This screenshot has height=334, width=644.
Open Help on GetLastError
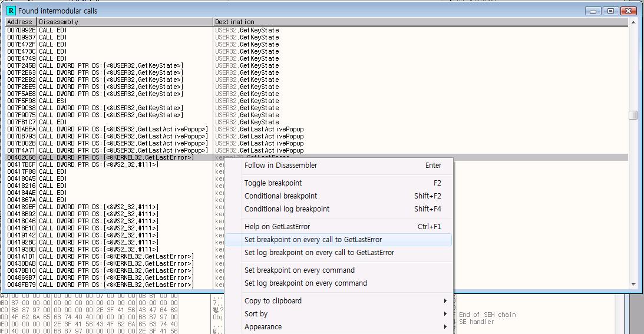[339, 227]
